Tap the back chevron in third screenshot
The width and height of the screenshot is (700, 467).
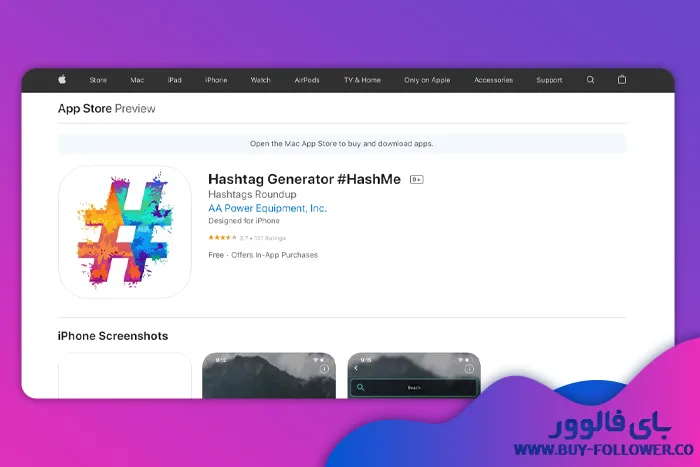356,368
